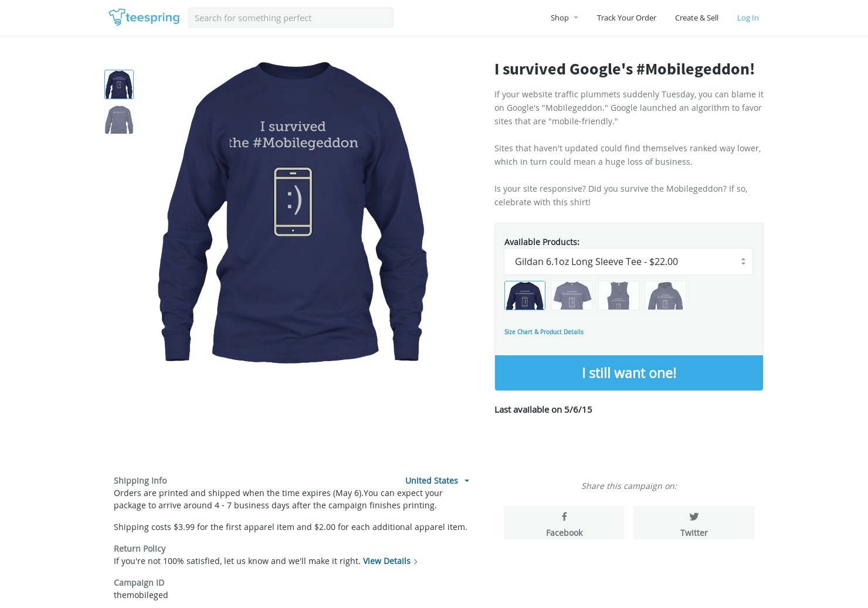Select the navy long sleeve front thumbnail
The image size is (868, 608).
click(x=119, y=84)
